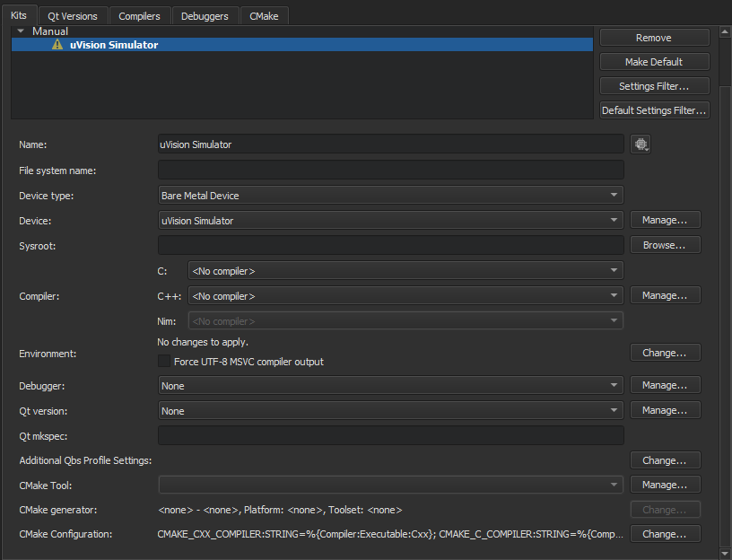The image size is (732, 560).
Task: Click Make Default for this kit
Action: point(653,61)
